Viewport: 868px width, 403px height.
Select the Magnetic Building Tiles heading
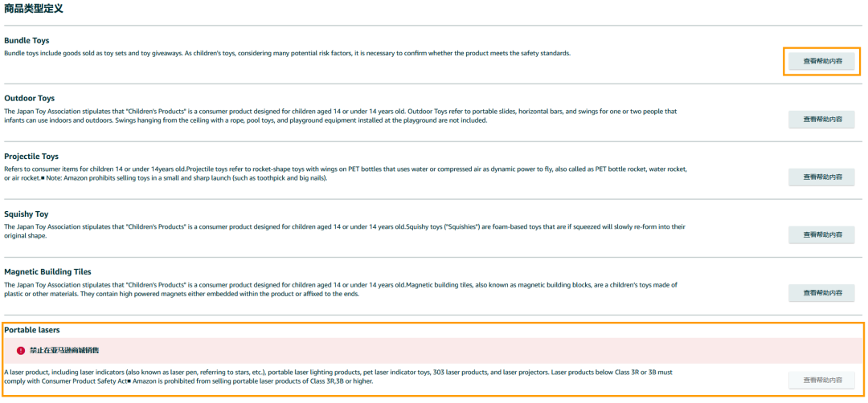(x=47, y=272)
